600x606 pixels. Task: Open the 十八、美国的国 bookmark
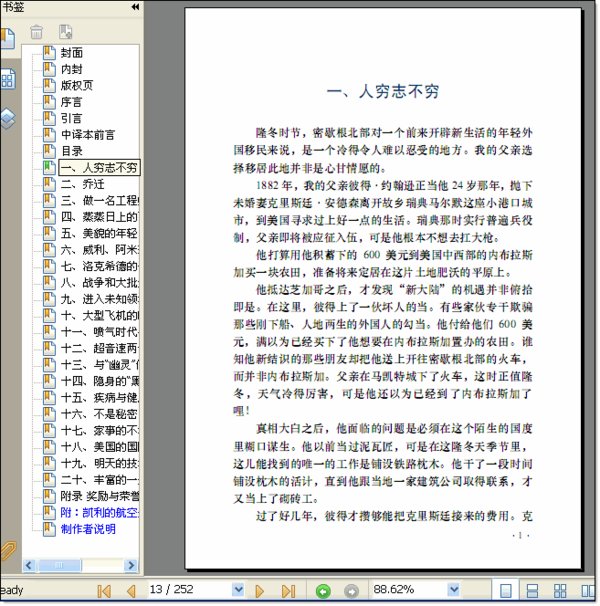[100, 447]
